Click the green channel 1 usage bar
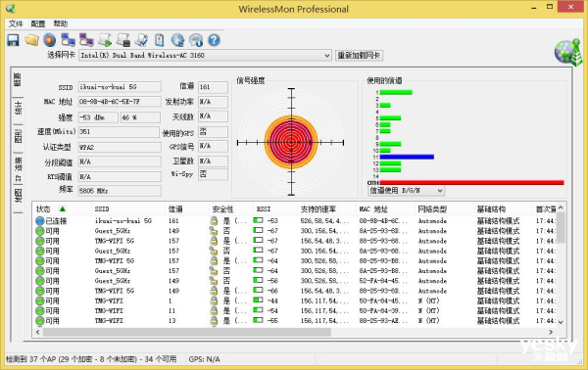Viewport: 588px width, 370px height. click(396, 92)
